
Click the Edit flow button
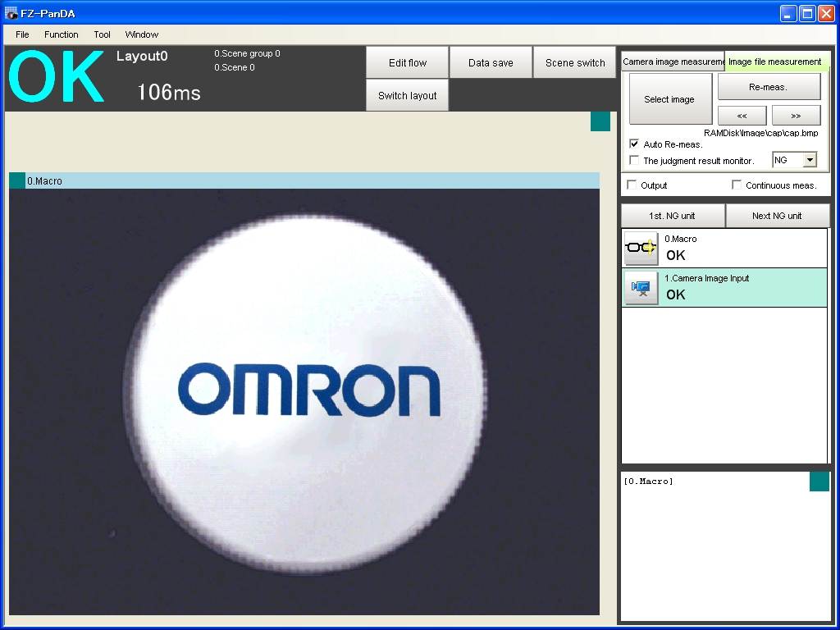407,62
